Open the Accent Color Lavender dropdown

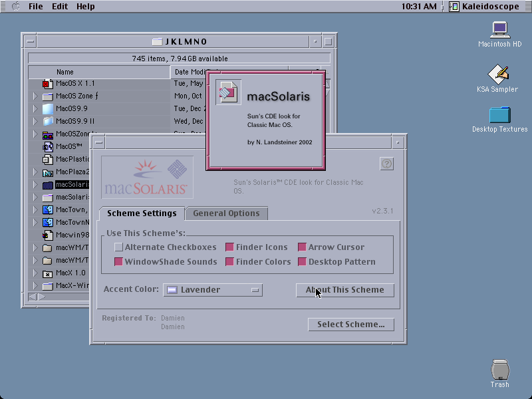[213, 290]
